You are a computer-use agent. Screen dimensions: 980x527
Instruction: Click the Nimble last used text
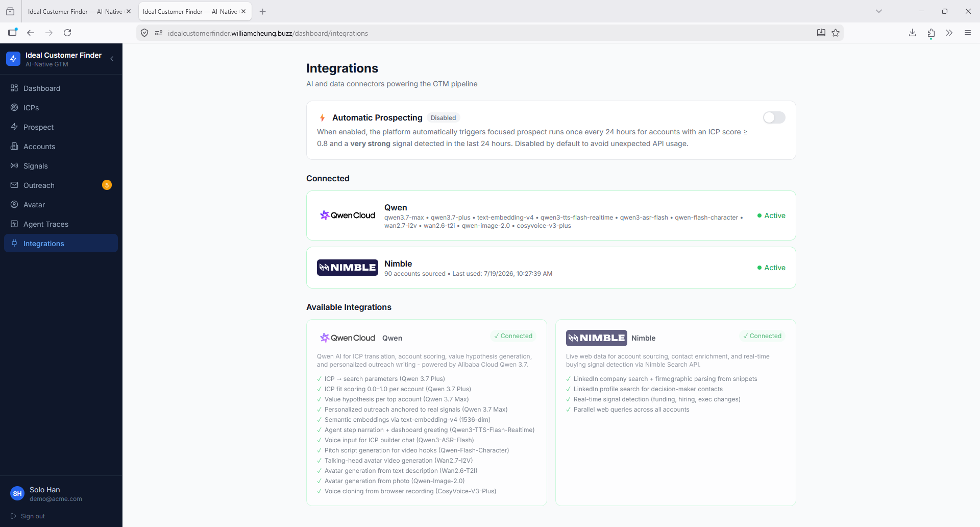(x=502, y=274)
